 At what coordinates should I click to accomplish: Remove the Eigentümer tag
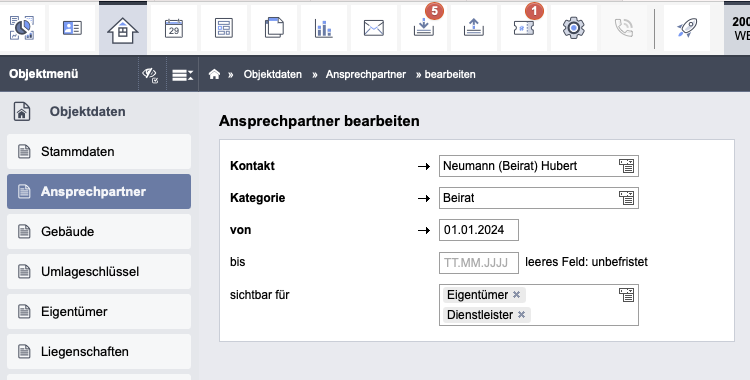(517, 295)
